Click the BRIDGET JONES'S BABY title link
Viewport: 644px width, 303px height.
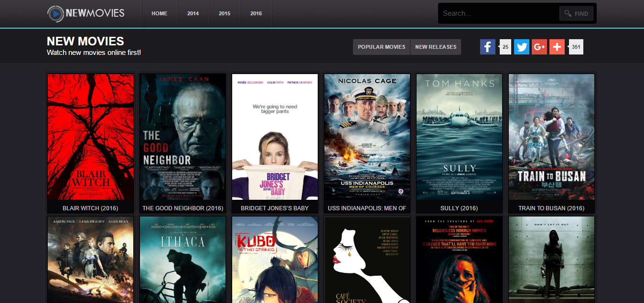[x=275, y=208]
